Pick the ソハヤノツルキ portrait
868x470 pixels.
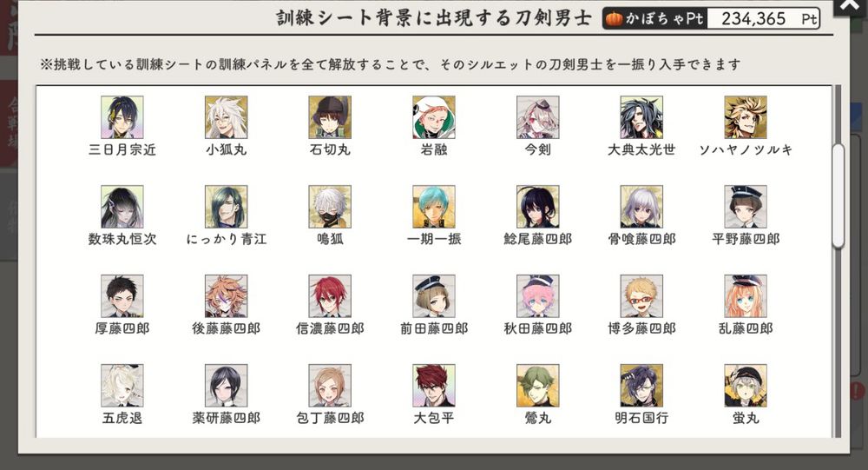point(746,117)
